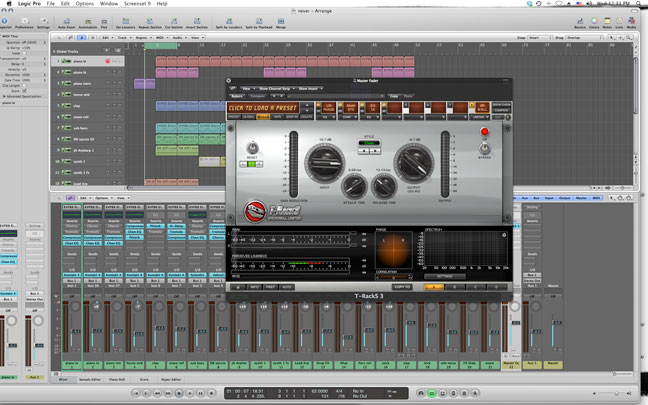Click Copy in the plugin header
The image size is (648, 405).
coord(394,96)
